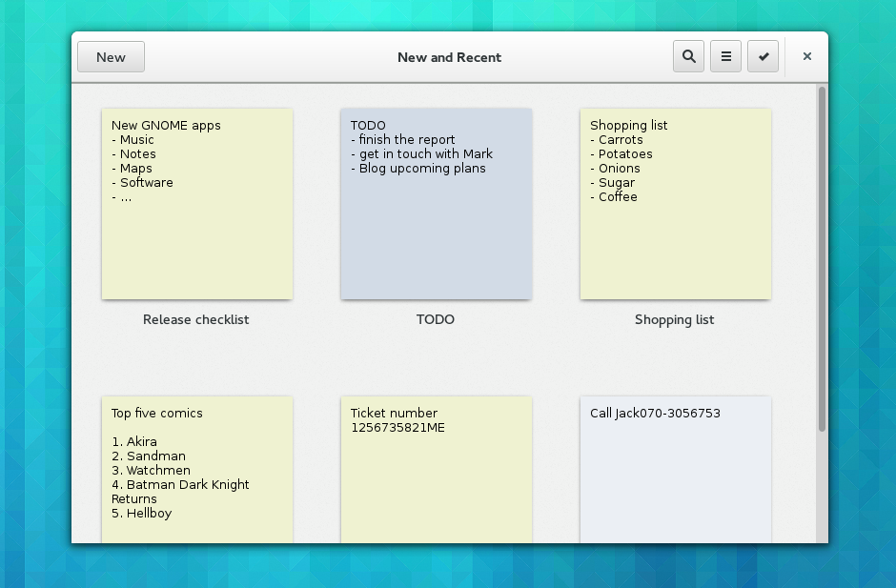Click the '- Maps' line
This screenshot has width=896, height=588.
[x=132, y=169]
